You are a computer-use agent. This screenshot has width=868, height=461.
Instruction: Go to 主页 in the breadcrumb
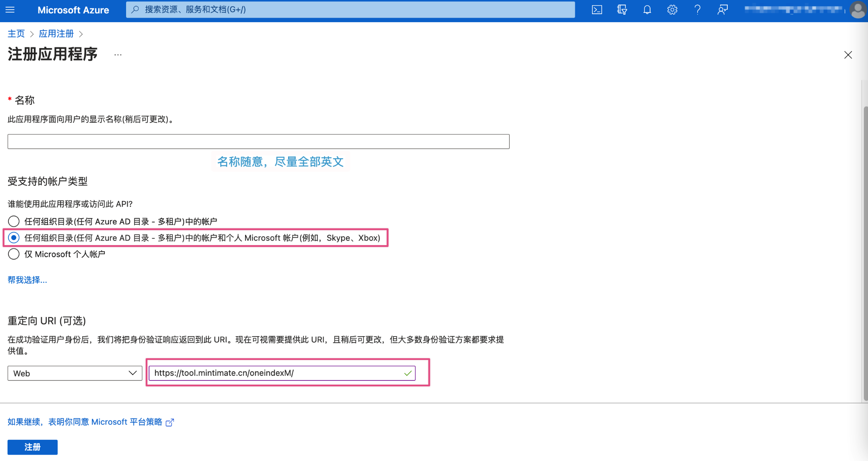tap(16, 33)
